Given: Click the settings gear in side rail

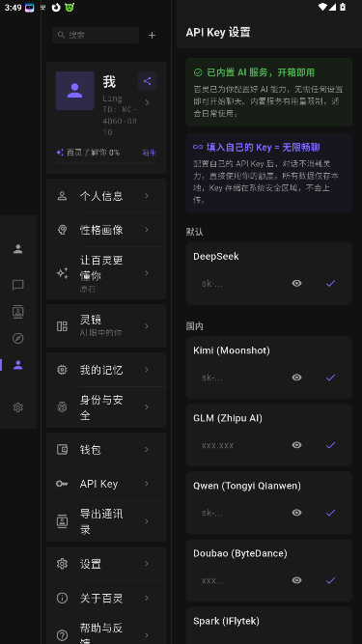Looking at the screenshot, I should point(17,407).
